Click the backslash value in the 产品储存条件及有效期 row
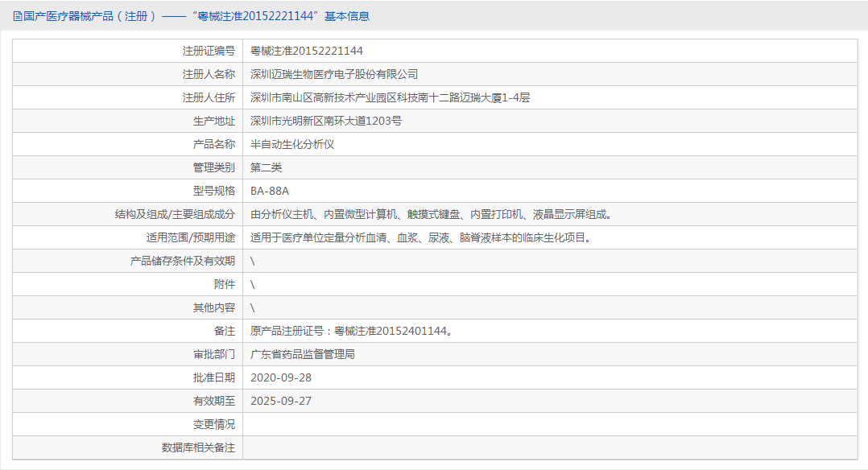The width and height of the screenshot is (868, 470). pos(253,262)
